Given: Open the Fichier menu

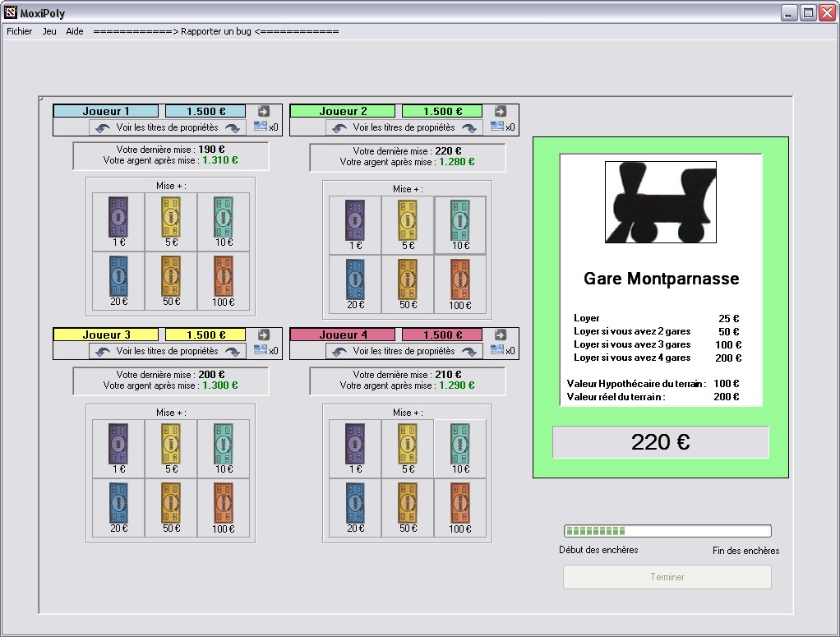Looking at the screenshot, I should coord(19,31).
